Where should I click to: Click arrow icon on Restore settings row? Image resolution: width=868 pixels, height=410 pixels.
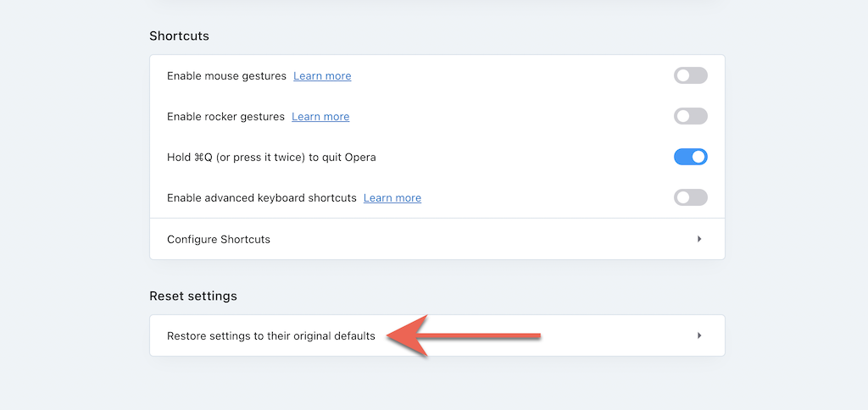699,335
